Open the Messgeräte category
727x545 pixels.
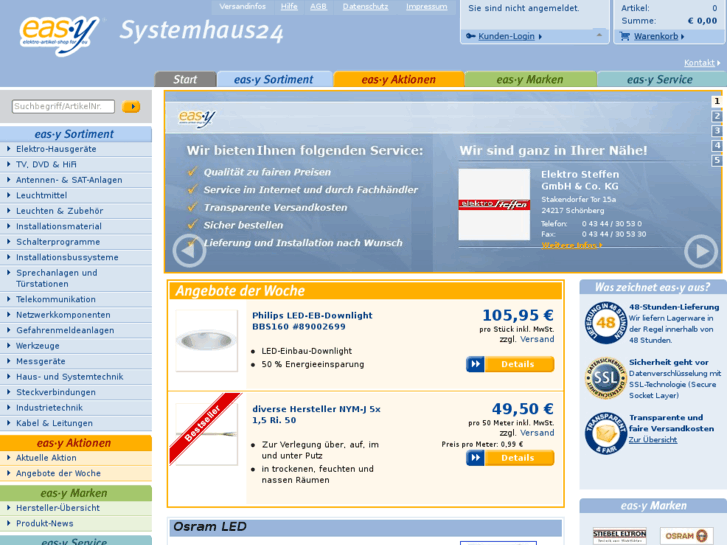pyautogui.click(x=76, y=361)
